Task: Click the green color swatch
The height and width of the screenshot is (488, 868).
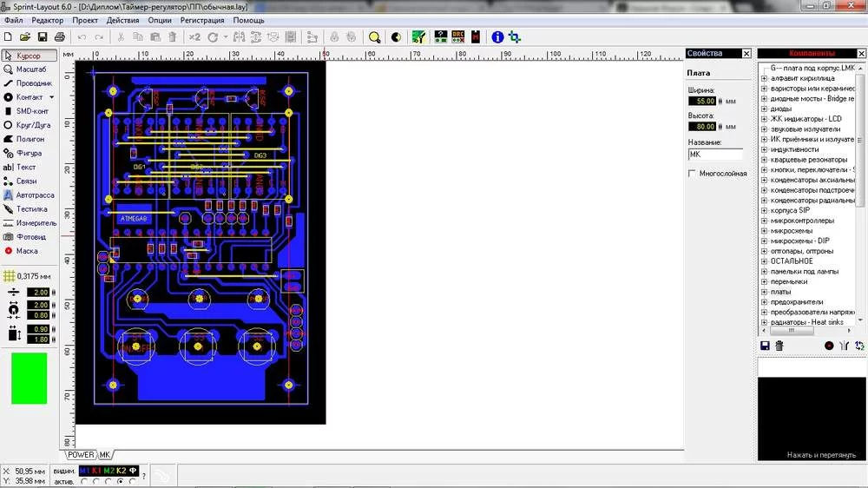Action: pos(29,378)
